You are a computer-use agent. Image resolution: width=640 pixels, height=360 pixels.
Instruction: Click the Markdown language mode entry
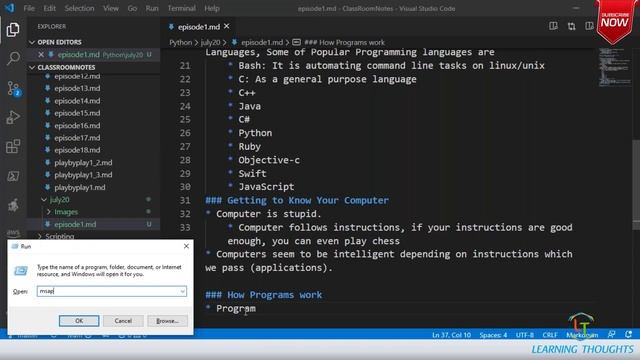point(582,335)
